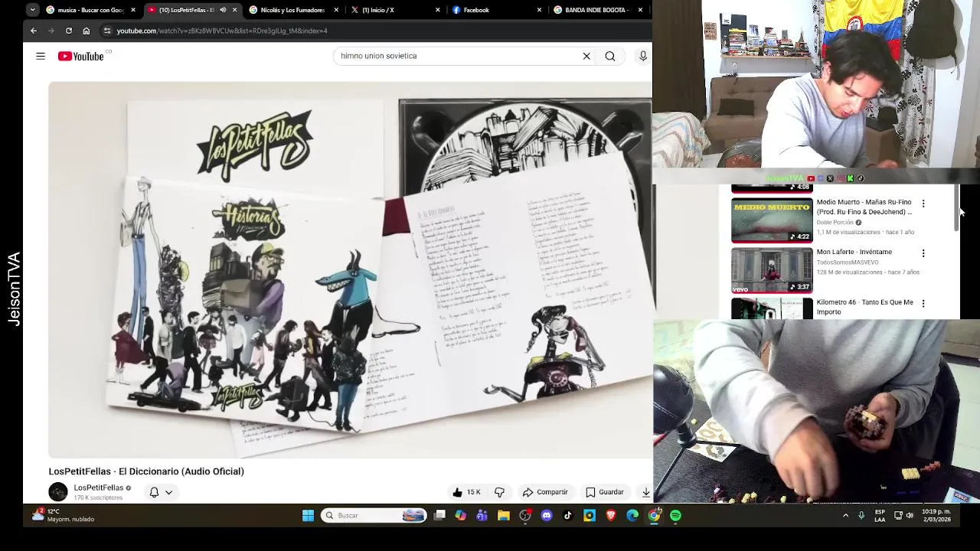
Task: Click the magnifier search button
Action: coord(610,56)
